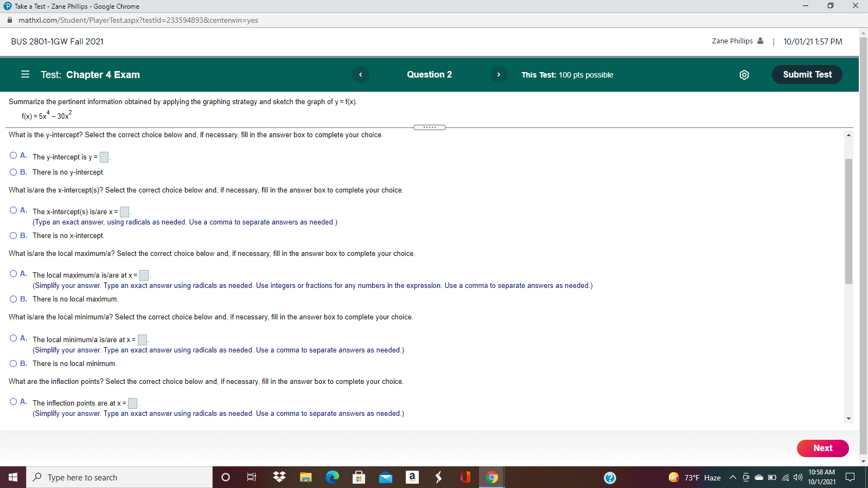Click the taskbar clock showing 10:58 AM
This screenshot has width=868, height=488.
[821, 477]
